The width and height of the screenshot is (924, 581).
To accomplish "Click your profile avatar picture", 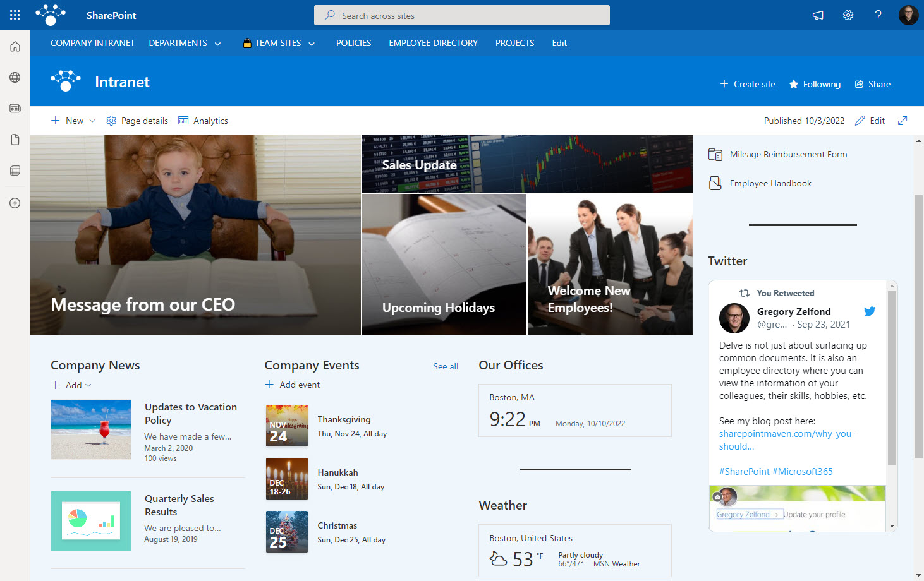I will [908, 15].
